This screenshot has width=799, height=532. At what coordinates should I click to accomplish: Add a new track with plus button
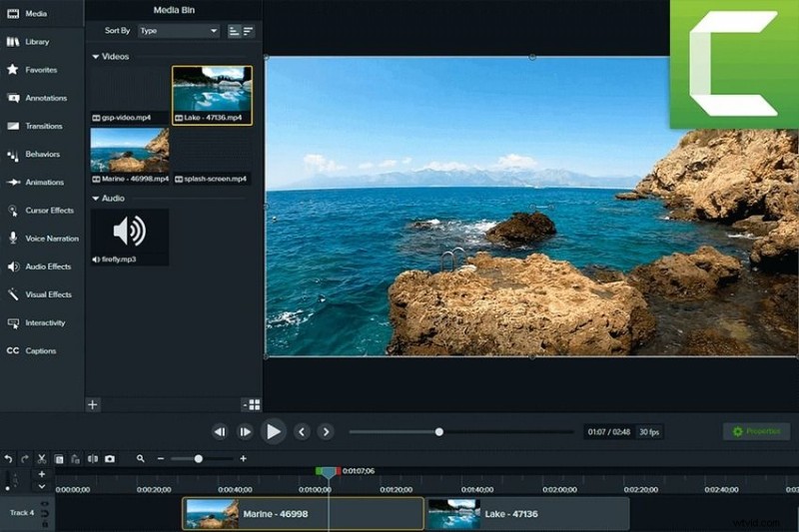(x=42, y=474)
